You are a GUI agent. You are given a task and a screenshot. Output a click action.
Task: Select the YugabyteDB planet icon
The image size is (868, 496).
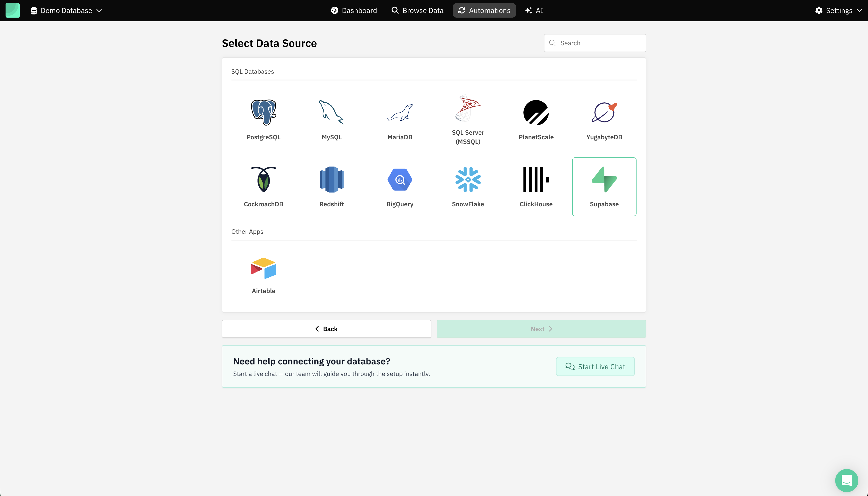[x=604, y=113]
